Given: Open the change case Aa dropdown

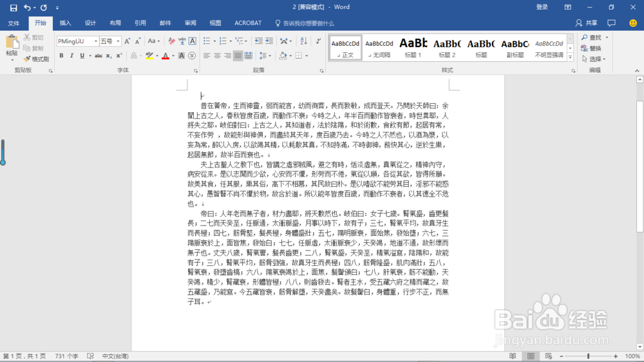Looking at the screenshot, I should click(154, 41).
